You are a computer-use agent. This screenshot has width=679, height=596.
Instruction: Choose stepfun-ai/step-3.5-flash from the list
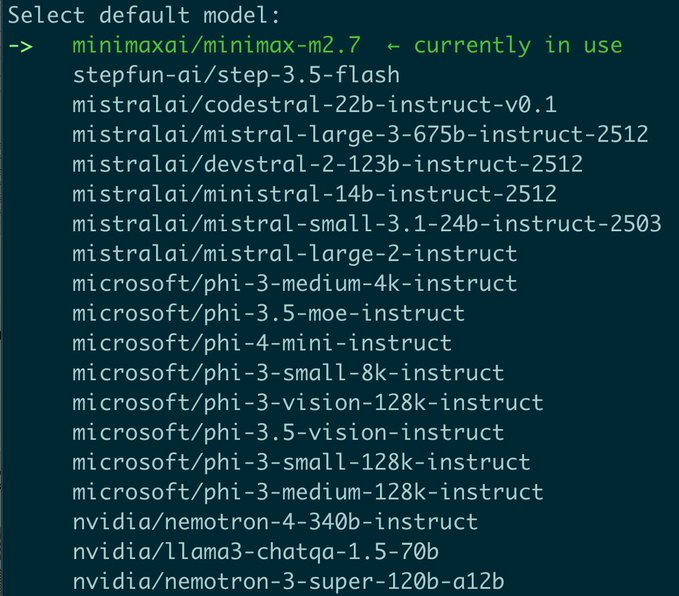coord(236,75)
